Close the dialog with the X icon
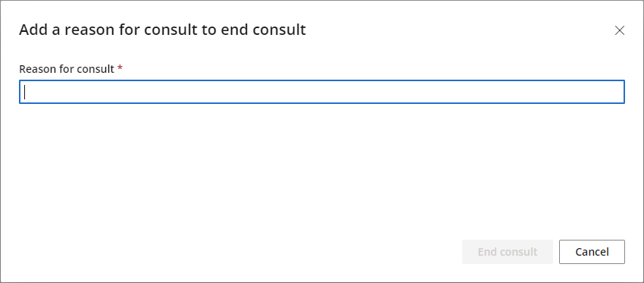This screenshot has height=283, width=644. click(x=619, y=30)
